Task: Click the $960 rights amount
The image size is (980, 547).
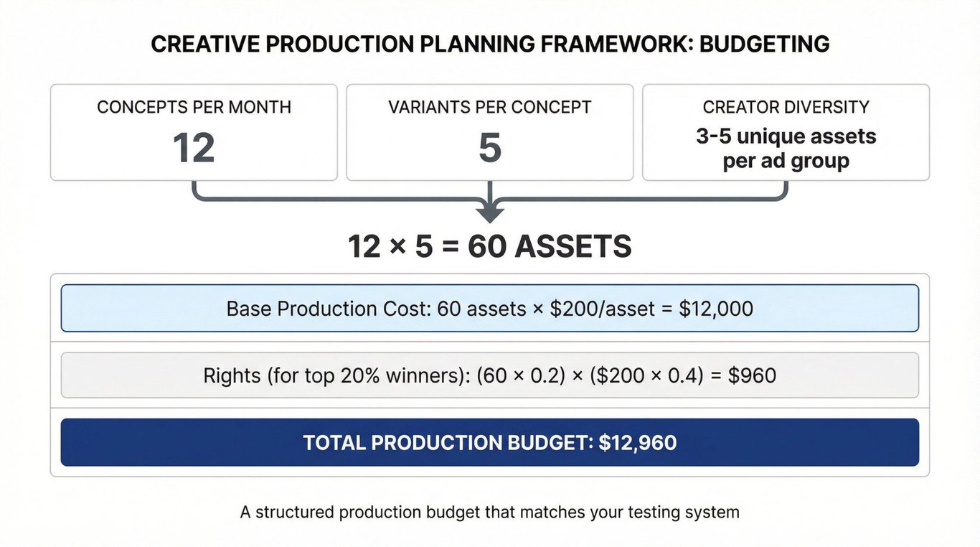Action: point(752,375)
